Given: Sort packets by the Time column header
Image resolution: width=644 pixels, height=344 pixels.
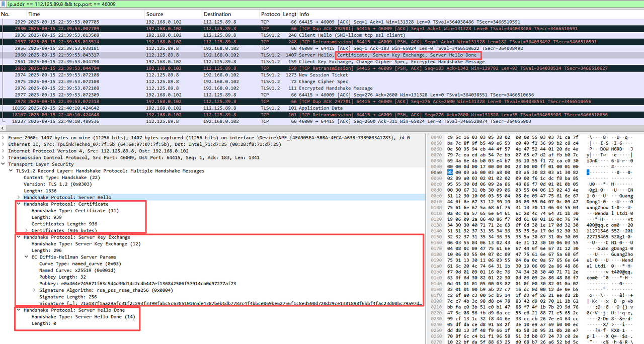Looking at the screenshot, I should 86,14.
